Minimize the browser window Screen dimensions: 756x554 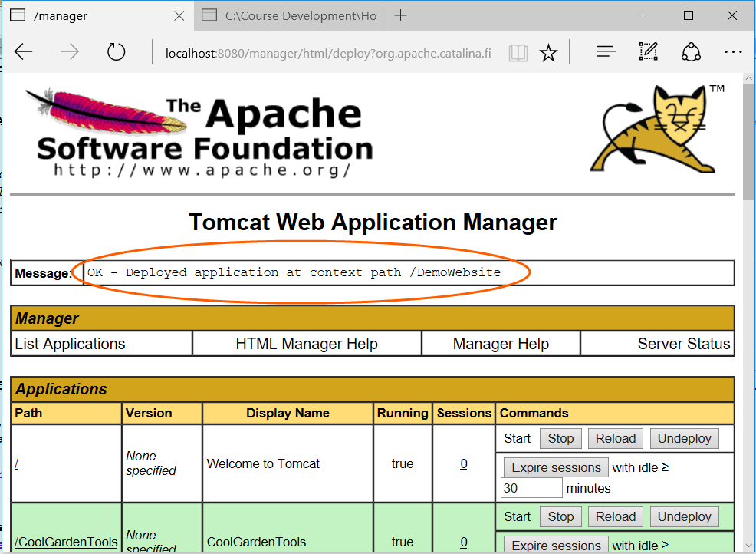coord(645,15)
